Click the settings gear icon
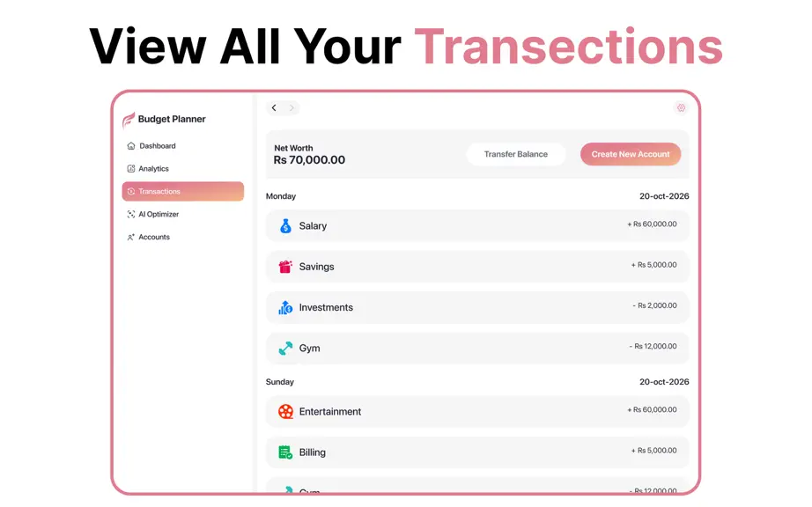The width and height of the screenshot is (812, 507). (x=681, y=107)
